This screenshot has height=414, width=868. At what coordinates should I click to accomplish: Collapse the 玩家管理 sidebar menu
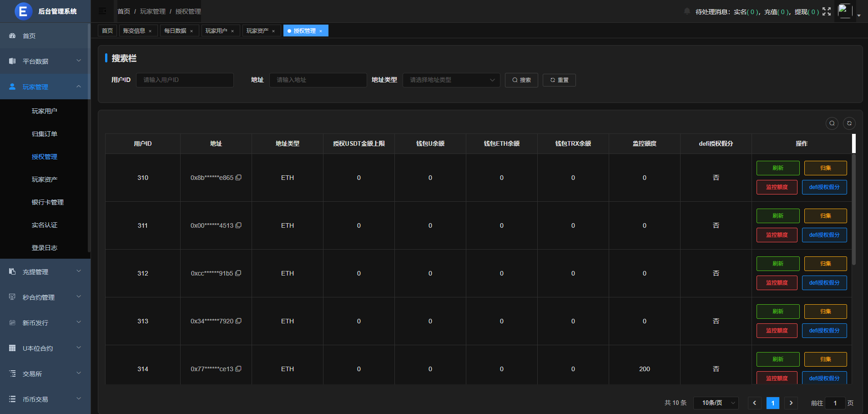pyautogui.click(x=45, y=87)
